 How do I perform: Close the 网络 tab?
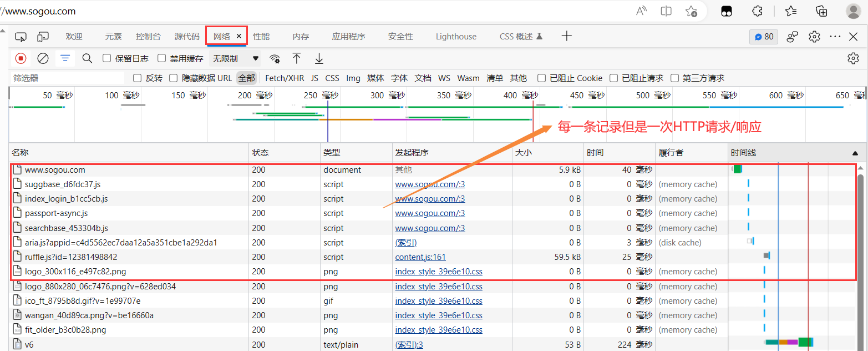point(239,36)
